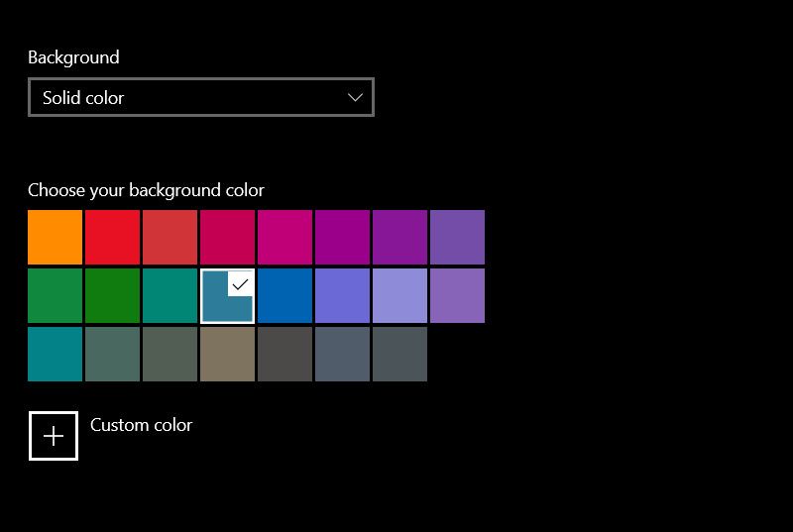Choose the periwinkle blue-violet swatch
Image resolution: width=793 pixels, height=532 pixels.
pyautogui.click(x=342, y=295)
